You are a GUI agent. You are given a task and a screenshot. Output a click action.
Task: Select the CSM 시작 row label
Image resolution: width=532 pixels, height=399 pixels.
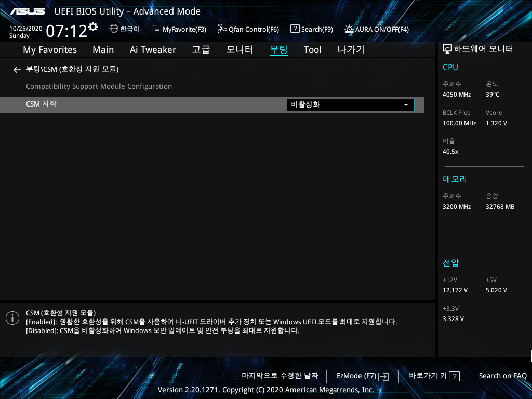pyautogui.click(x=41, y=104)
